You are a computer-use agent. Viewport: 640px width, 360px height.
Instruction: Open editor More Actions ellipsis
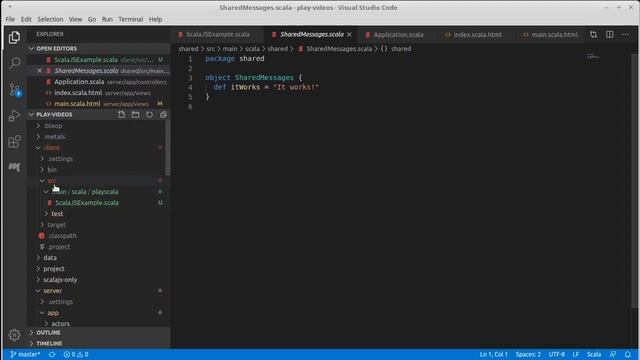[x=626, y=35]
